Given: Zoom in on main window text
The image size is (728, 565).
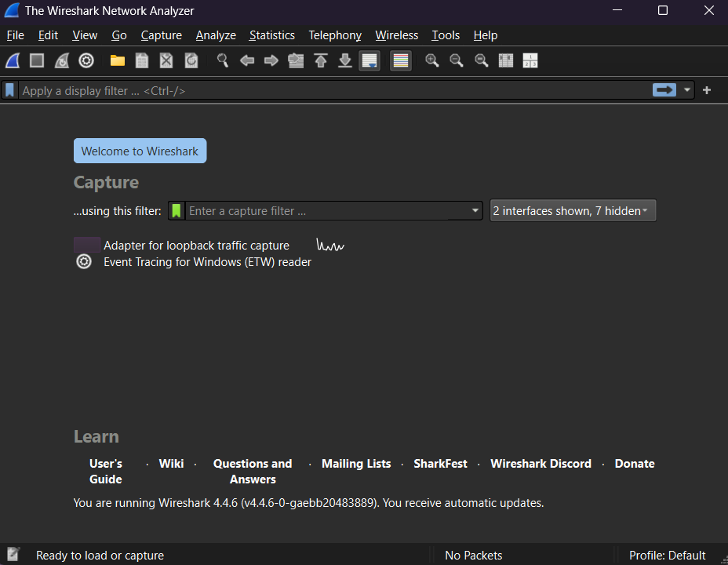Looking at the screenshot, I should (432, 60).
